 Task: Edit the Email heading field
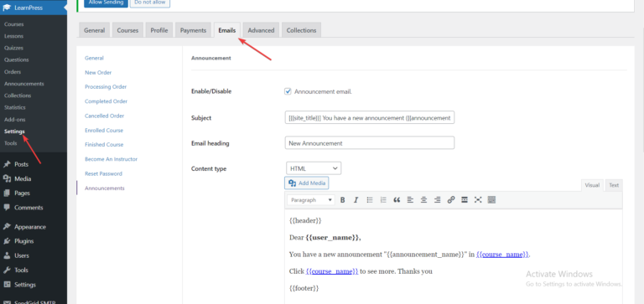[370, 142]
